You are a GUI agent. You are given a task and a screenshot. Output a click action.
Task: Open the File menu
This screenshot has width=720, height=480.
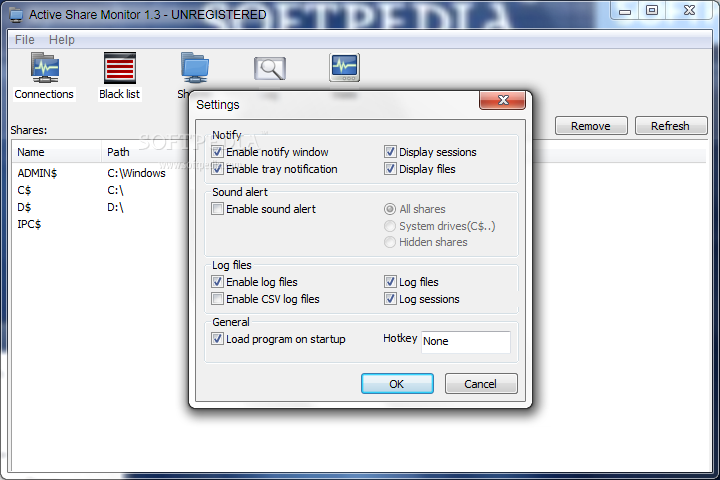click(25, 40)
